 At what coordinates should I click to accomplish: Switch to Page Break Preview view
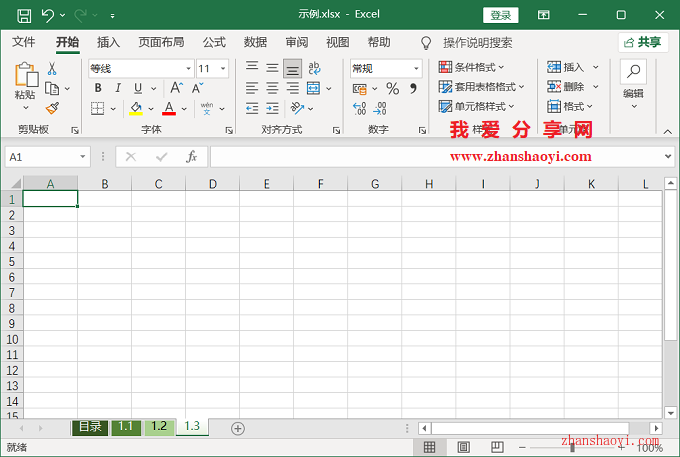click(497, 447)
